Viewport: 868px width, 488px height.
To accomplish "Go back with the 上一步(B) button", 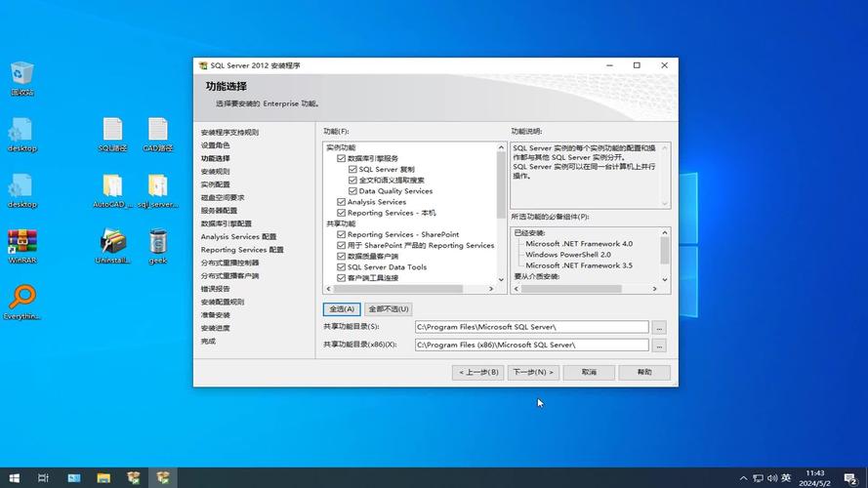I will pyautogui.click(x=478, y=373).
